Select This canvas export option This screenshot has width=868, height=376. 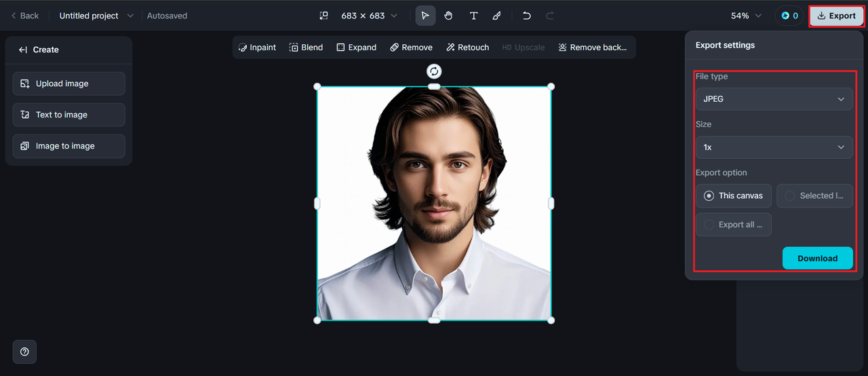coord(733,195)
